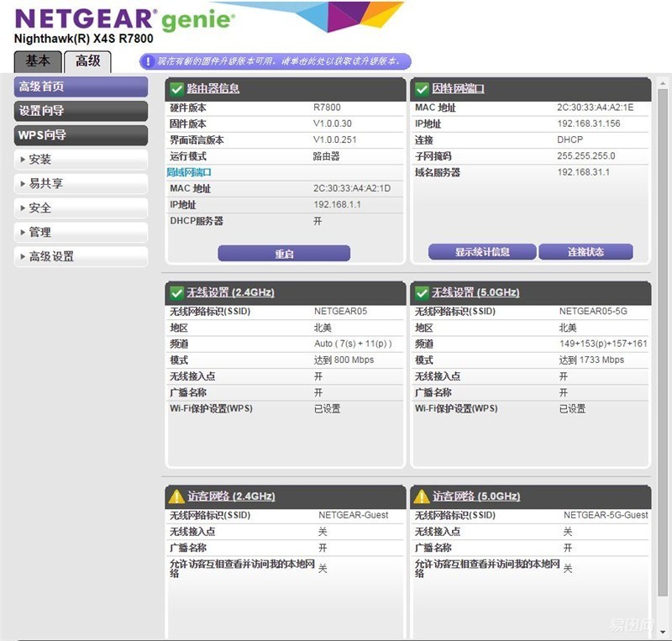
Task: Click green check icon for 无线设置 2.4GHz
Action: point(176,293)
